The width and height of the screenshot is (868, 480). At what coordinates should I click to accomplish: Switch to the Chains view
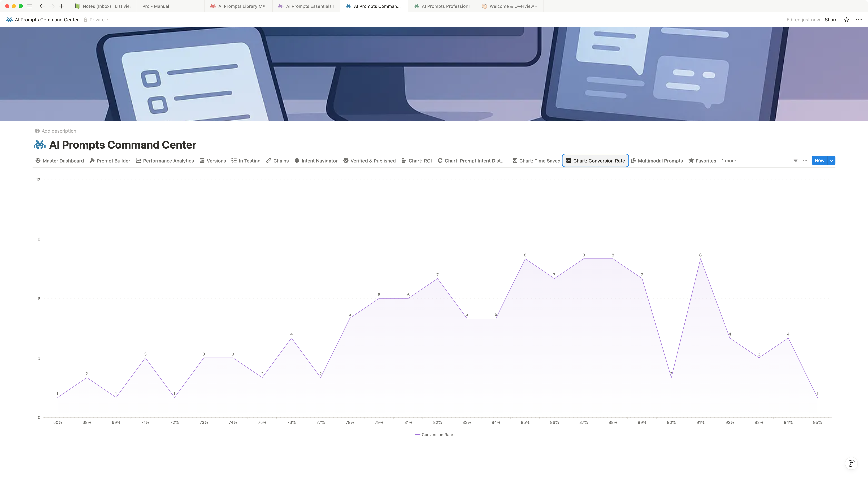click(277, 161)
